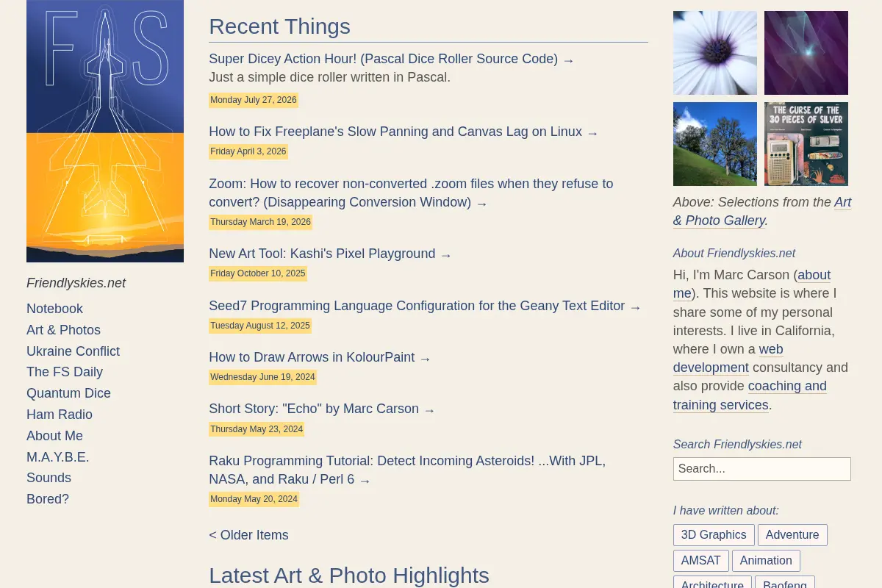Click the FS jet logo image
882x588 pixels.
[105, 131]
